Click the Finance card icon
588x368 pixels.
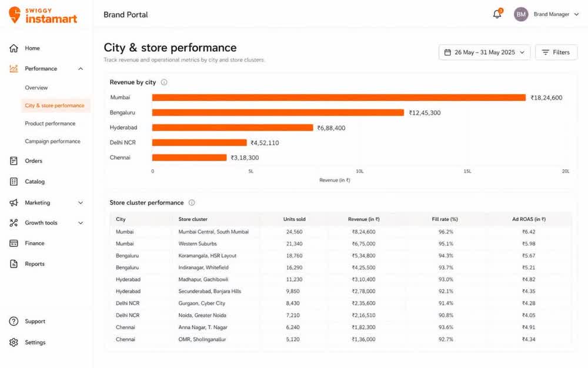[x=14, y=243]
